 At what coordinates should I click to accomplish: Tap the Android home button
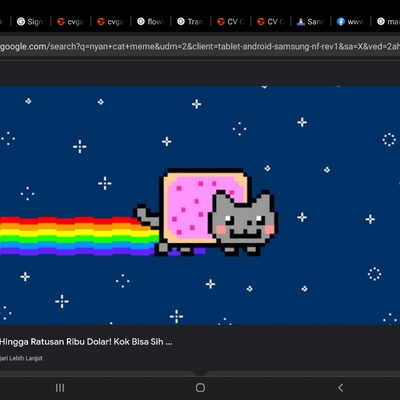(x=200, y=388)
